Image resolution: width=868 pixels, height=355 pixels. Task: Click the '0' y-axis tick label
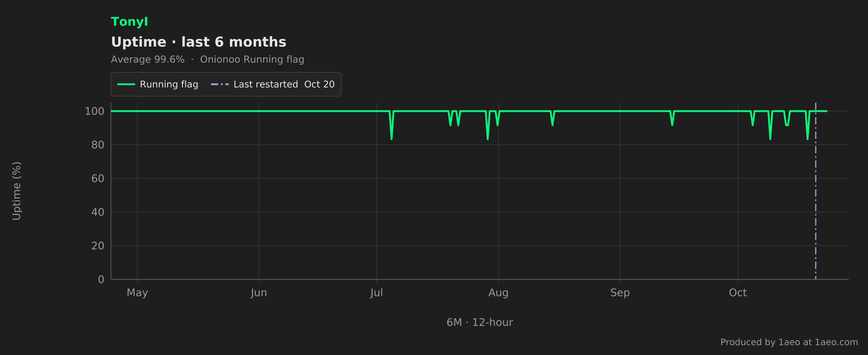coord(101,280)
